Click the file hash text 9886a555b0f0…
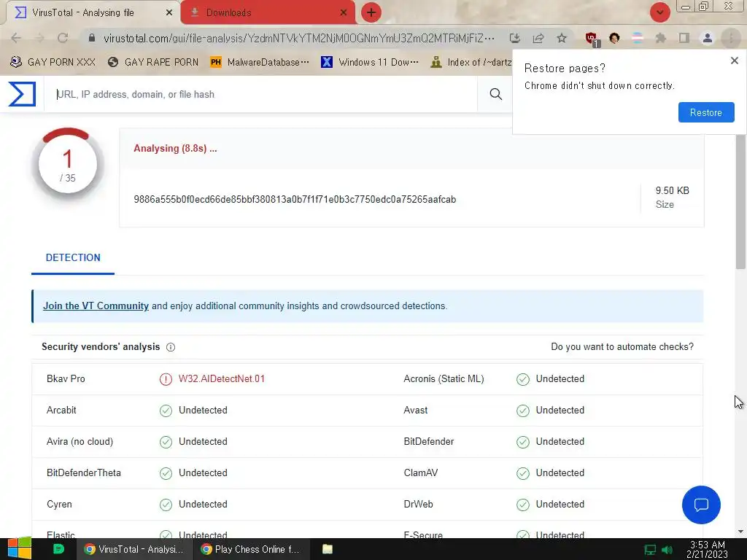 click(x=295, y=200)
